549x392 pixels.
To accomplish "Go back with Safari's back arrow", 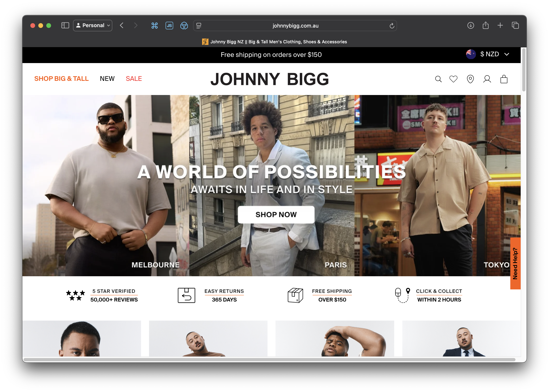I will [x=122, y=26].
